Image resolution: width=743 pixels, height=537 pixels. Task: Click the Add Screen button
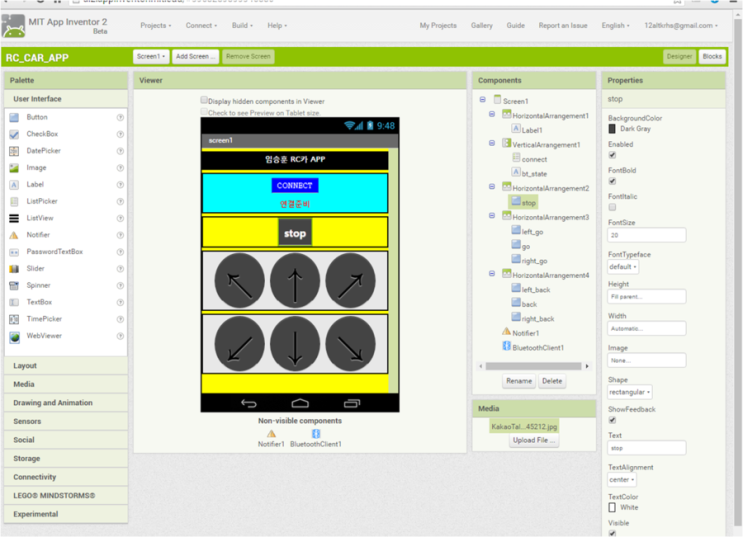195,56
